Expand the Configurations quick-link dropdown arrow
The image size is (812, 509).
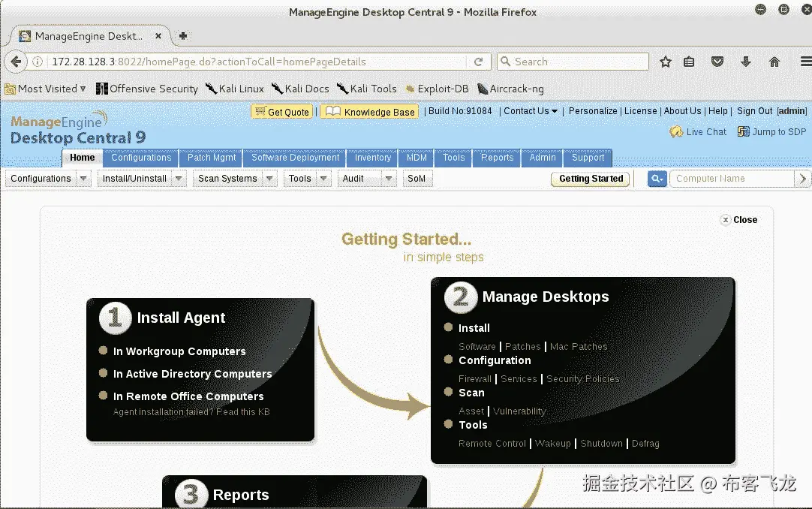point(83,179)
